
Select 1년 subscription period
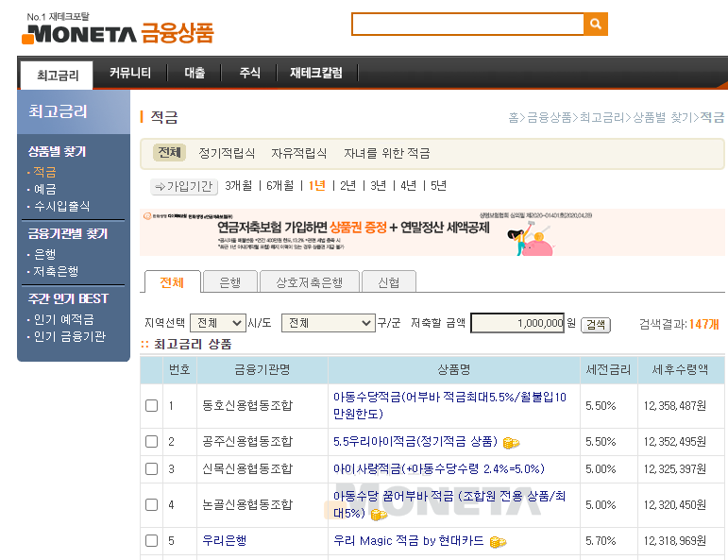(x=316, y=186)
